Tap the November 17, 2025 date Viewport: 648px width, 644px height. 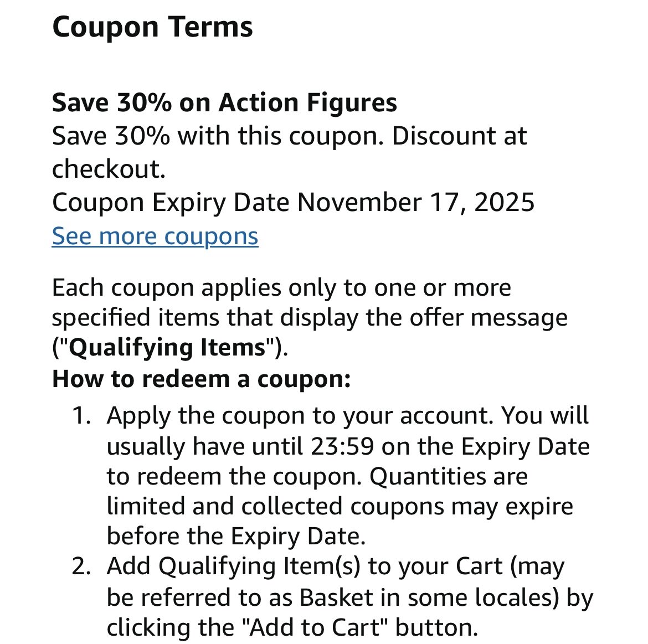pos(415,202)
